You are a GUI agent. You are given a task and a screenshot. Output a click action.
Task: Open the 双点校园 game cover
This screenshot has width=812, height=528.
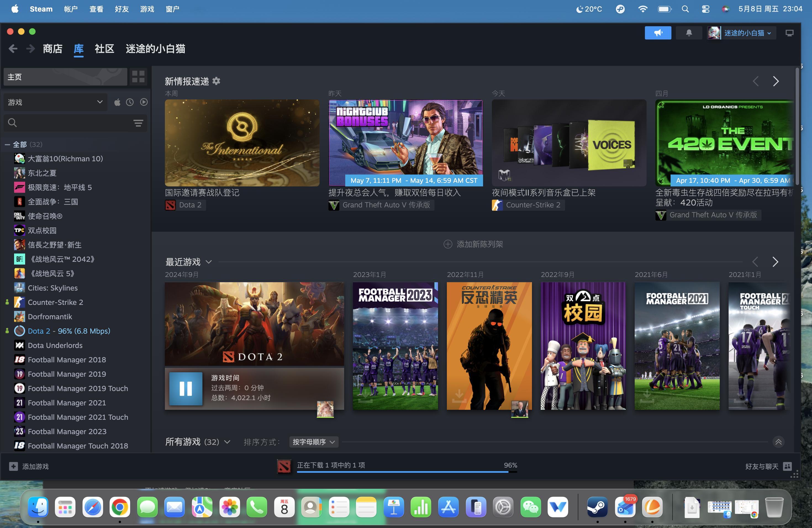pyautogui.click(x=583, y=346)
